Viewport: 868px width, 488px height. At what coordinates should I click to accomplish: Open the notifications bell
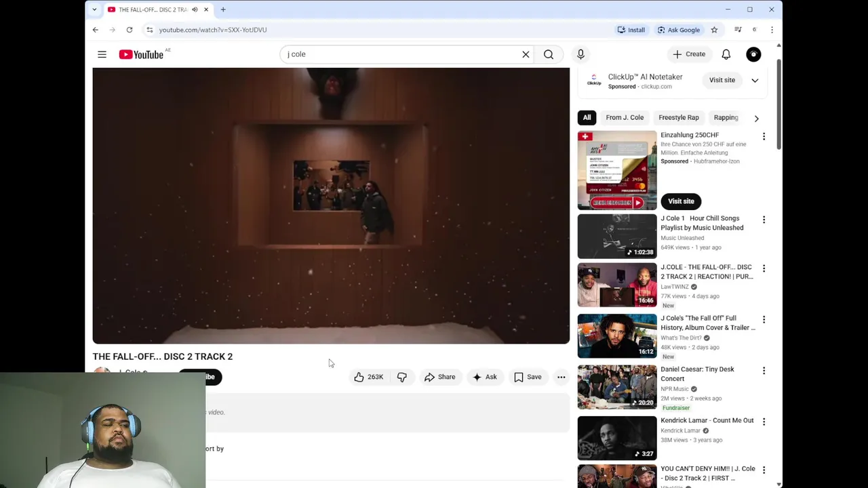(x=726, y=54)
